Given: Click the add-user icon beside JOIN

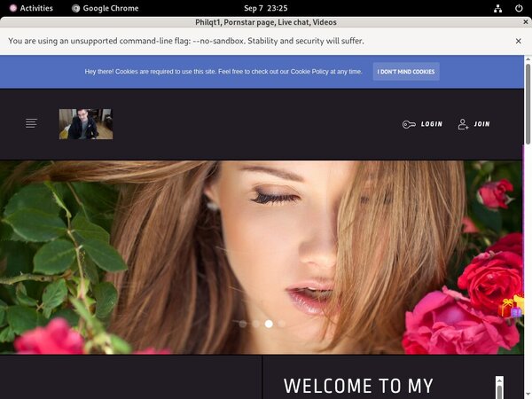Looking at the screenshot, I should coord(463,124).
